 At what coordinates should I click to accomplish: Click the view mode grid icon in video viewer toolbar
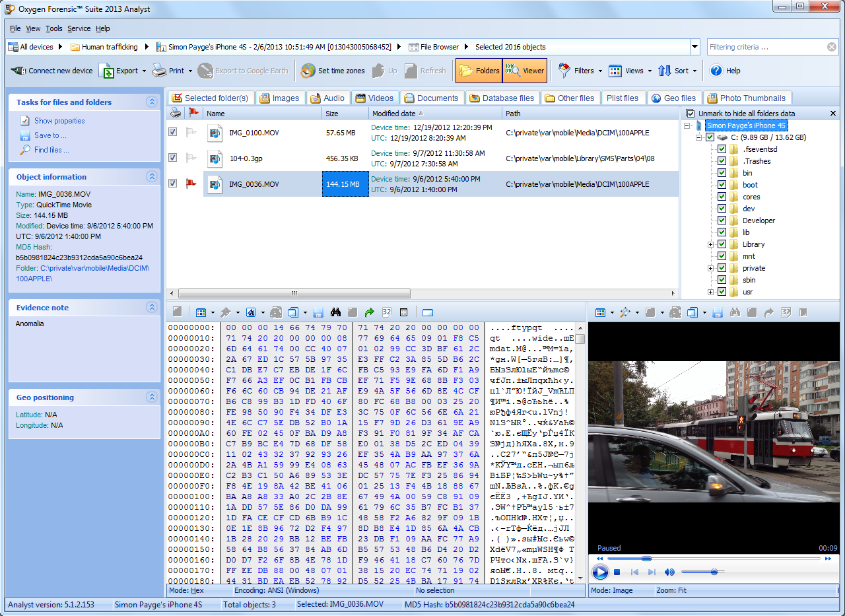coord(600,312)
